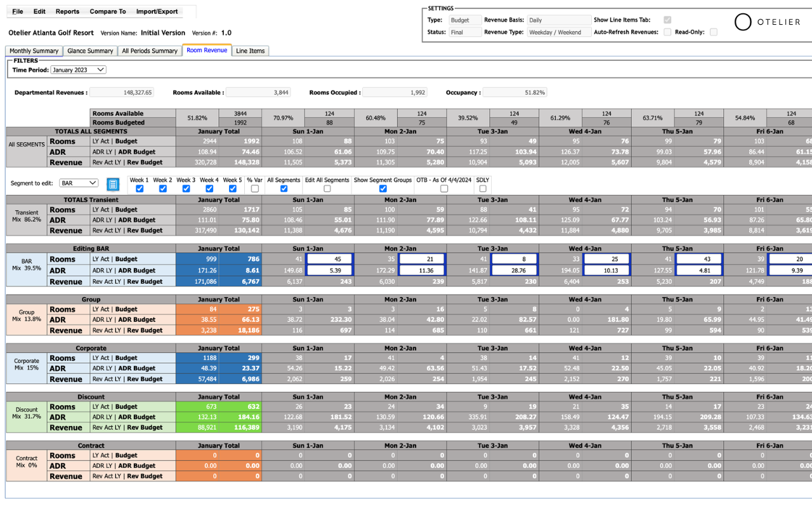Viewport: 812px width, 508px height.
Task: Enable the % Var checkbox
Action: click(254, 189)
